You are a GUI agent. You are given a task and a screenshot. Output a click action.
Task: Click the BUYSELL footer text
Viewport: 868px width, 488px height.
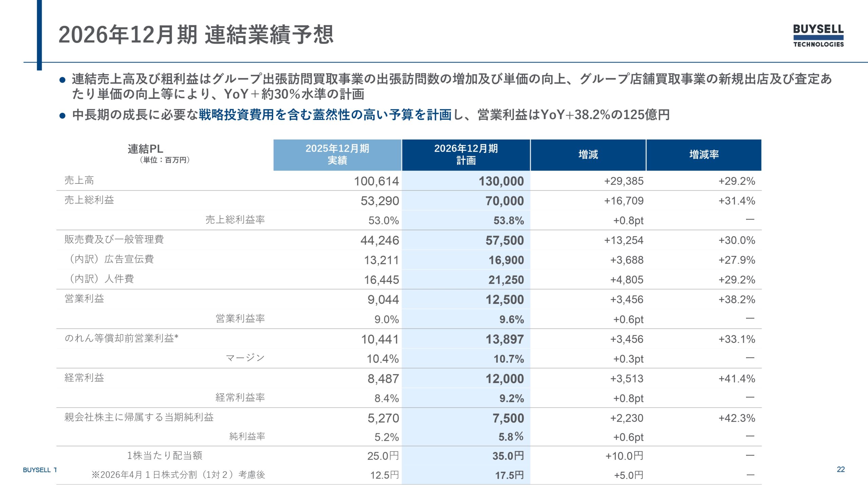(37, 470)
